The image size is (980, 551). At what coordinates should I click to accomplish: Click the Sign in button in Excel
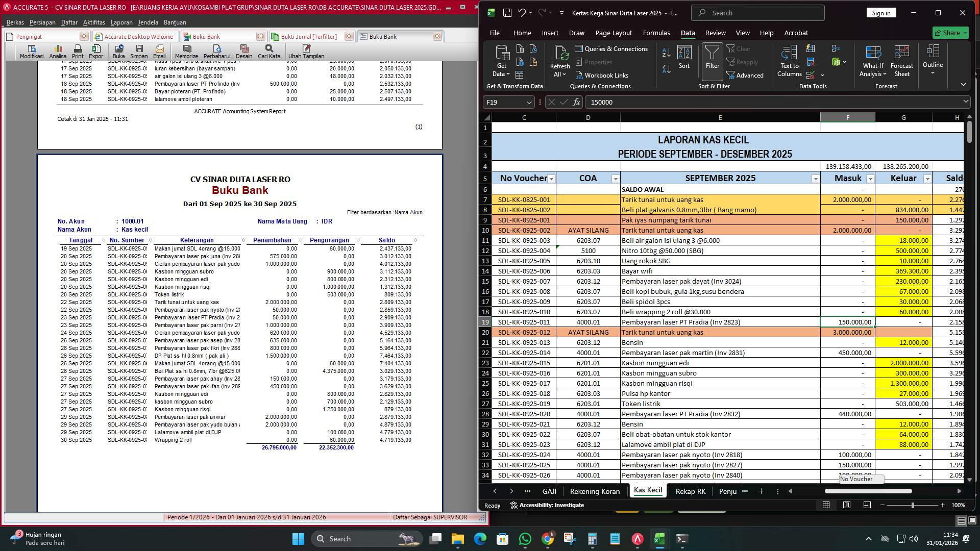[x=881, y=12]
